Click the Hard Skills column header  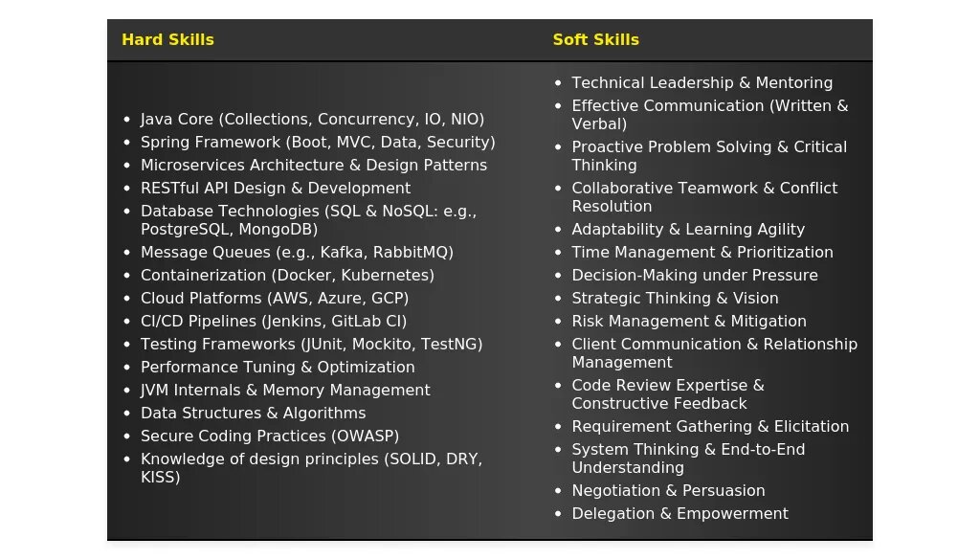point(167,40)
